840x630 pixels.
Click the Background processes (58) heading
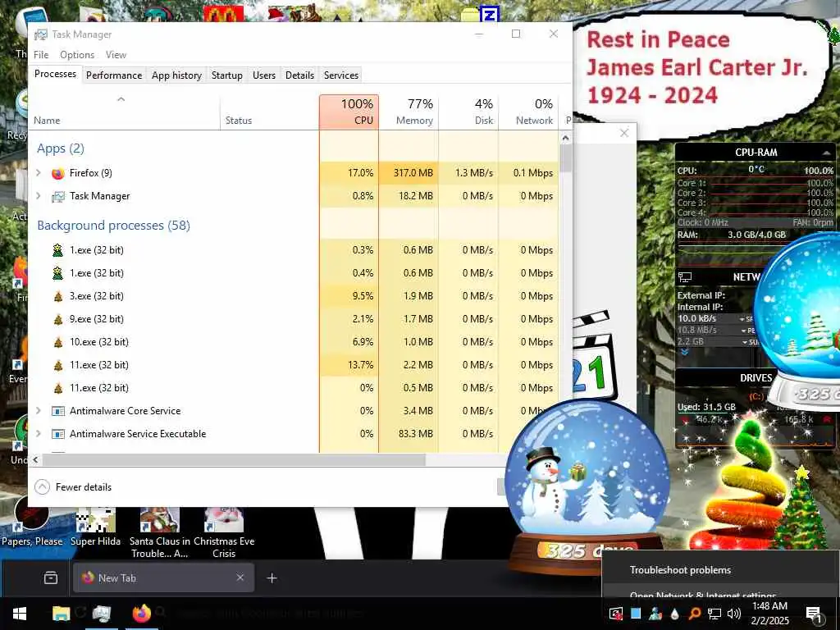[x=113, y=226]
